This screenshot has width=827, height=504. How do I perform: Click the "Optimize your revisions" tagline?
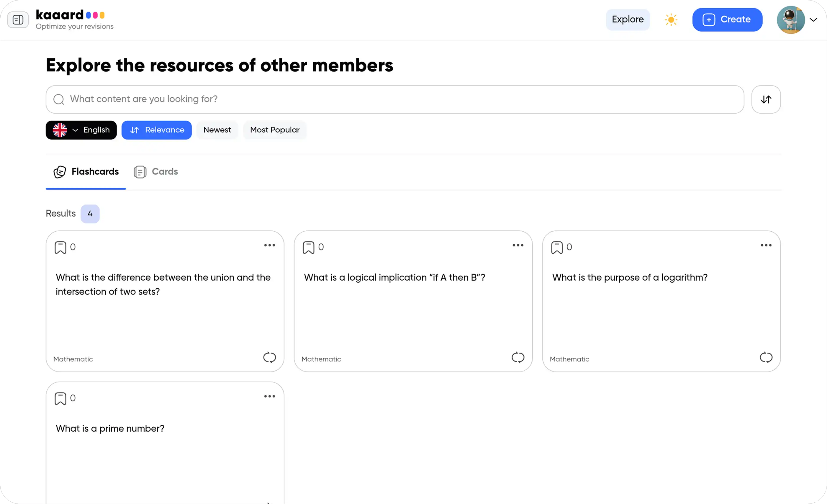tap(75, 27)
